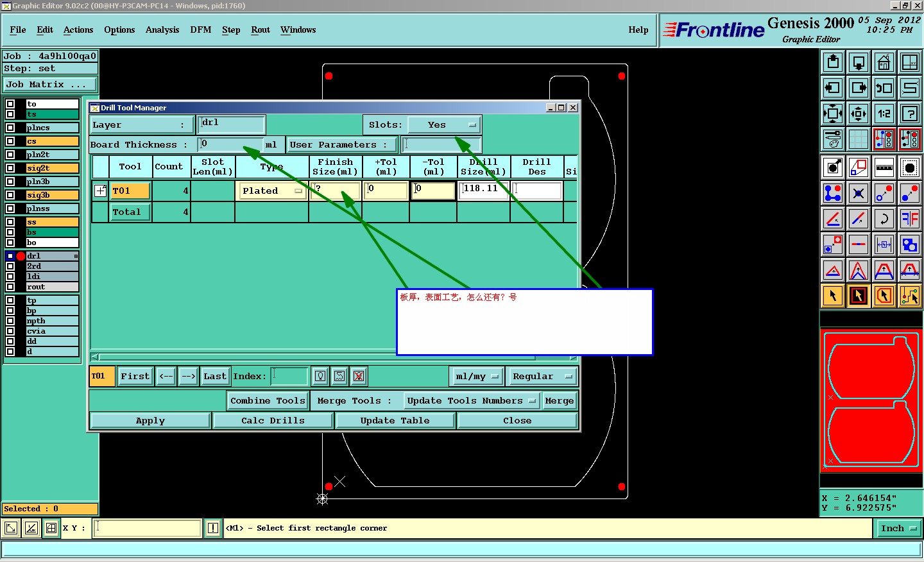The height and width of the screenshot is (562, 924).
Task: Select the delete feature X icon
Action: [x=859, y=193]
